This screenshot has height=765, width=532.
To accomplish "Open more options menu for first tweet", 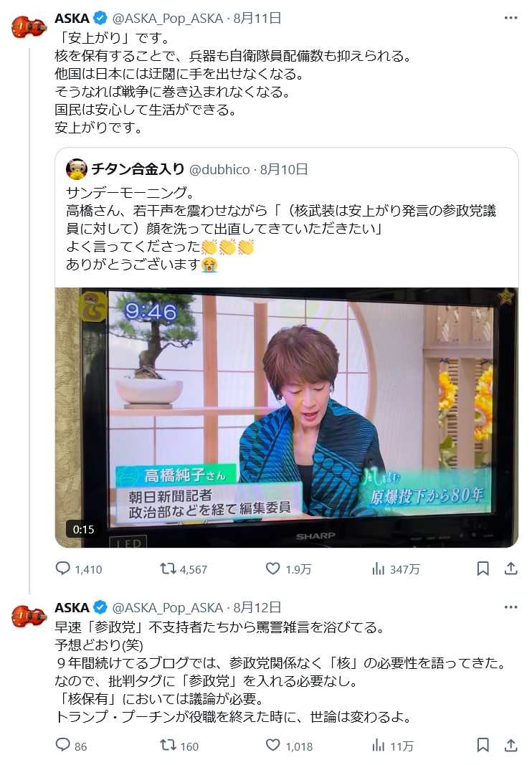I will 510,18.
